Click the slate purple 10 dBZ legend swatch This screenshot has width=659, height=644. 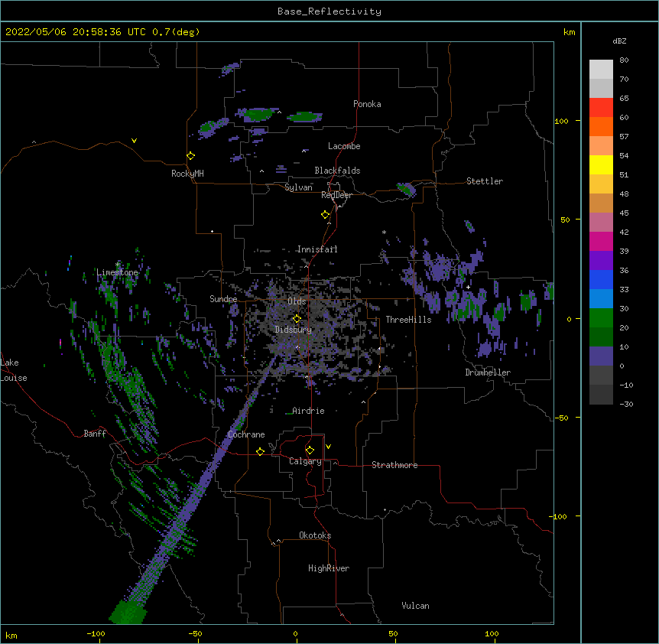click(x=601, y=356)
